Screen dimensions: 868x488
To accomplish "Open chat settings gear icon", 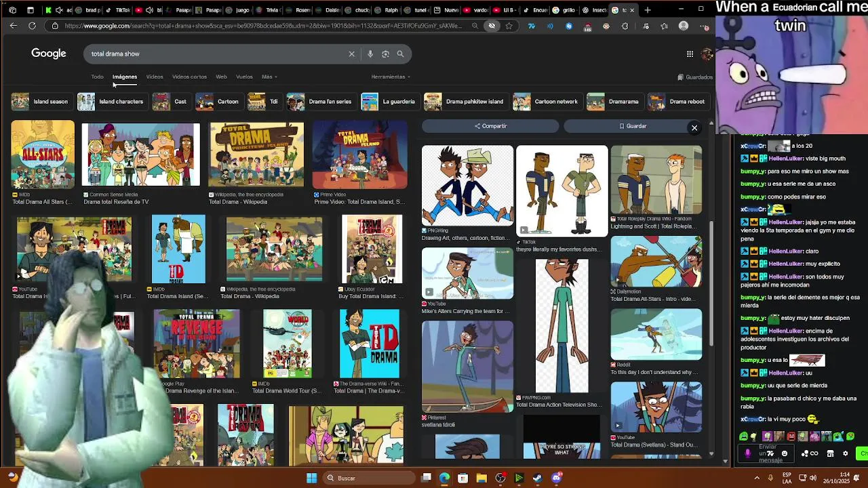I will 845,453.
